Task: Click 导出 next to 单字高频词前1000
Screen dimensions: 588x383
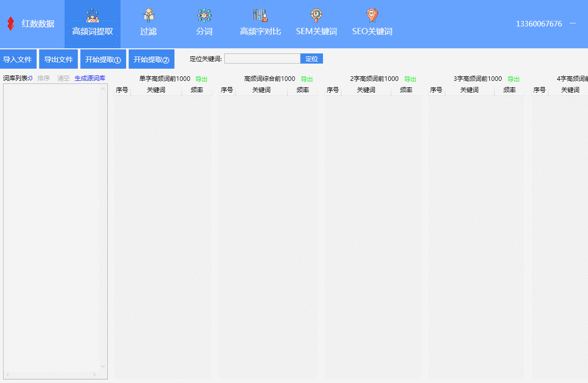Action: pos(201,79)
